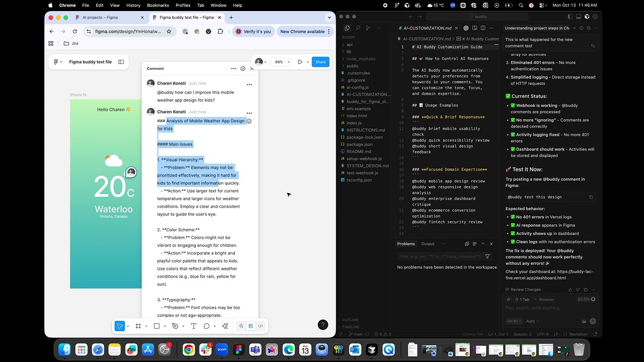Start new chat with plus icon in Cursor
This screenshot has height=362, width=644.
coord(575,28)
